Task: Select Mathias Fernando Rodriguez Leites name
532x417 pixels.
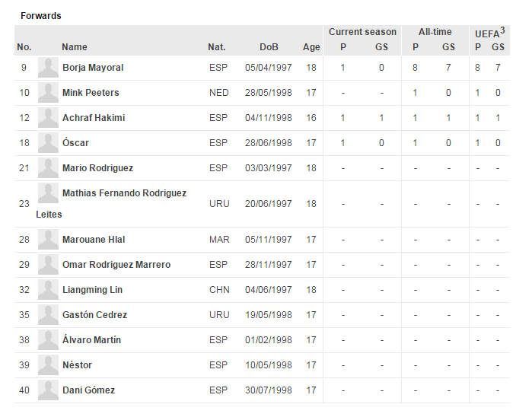Action: 111,204
